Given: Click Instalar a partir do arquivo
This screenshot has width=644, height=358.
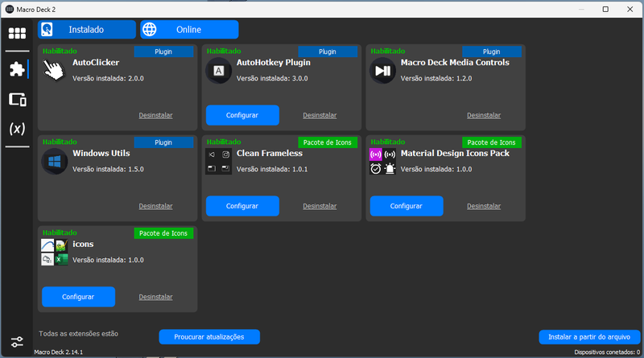Looking at the screenshot, I should 589,337.
